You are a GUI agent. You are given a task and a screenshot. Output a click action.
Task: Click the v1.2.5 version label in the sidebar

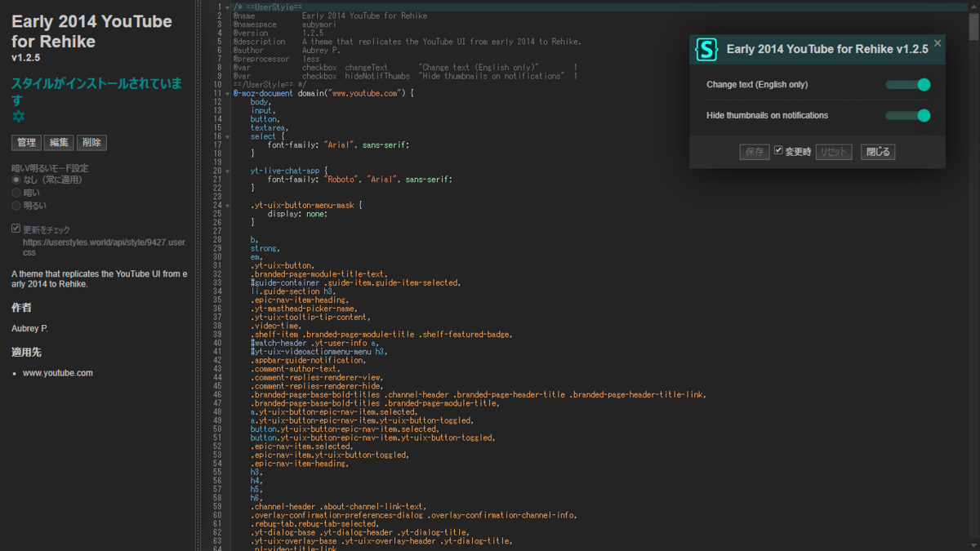tap(26, 59)
